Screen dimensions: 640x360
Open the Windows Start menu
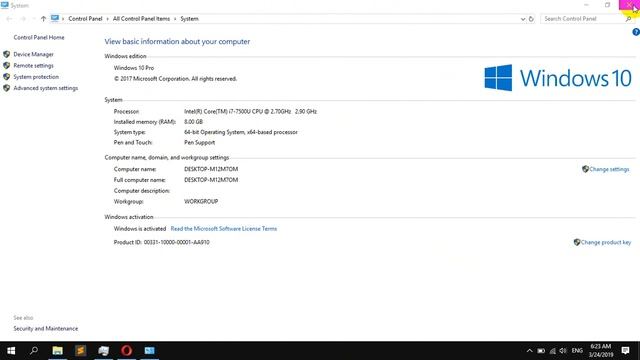[11, 351]
